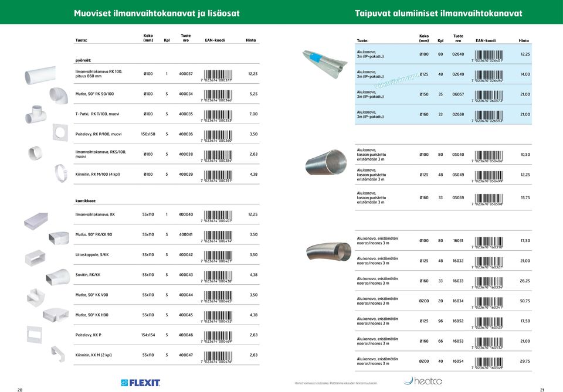Click price 15,75 for product 05059

[525, 197]
